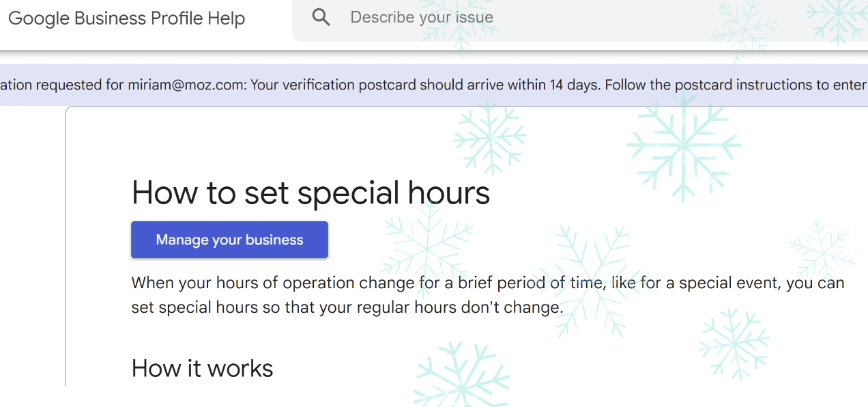
Task: Click the "How to set special hours" heading
Action: 310,193
